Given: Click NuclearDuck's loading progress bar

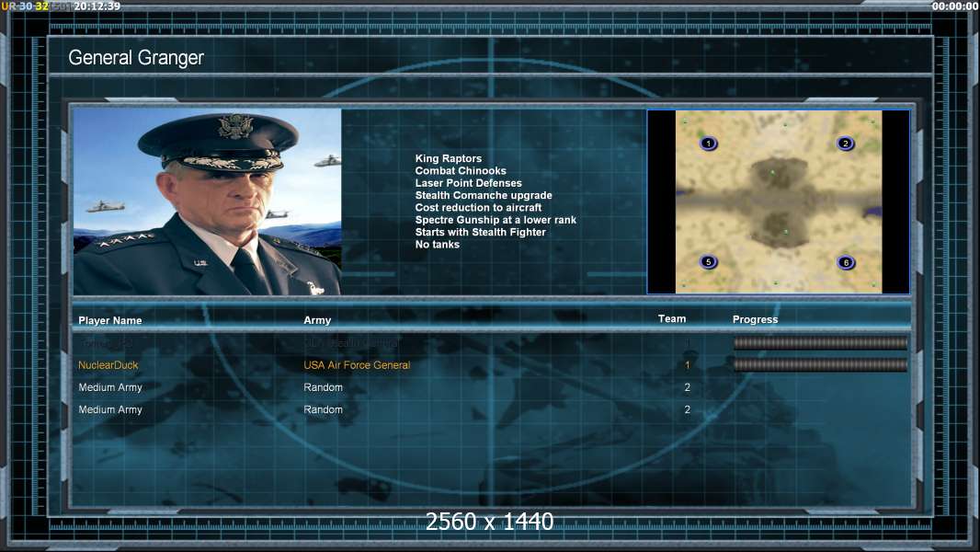Looking at the screenshot, I should click(820, 365).
